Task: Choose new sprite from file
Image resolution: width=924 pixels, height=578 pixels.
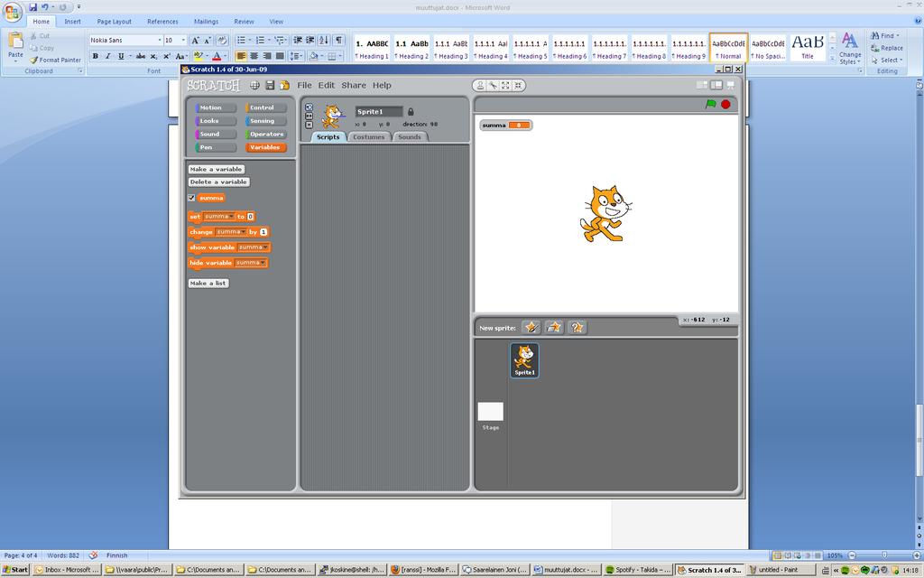Action: click(x=554, y=327)
